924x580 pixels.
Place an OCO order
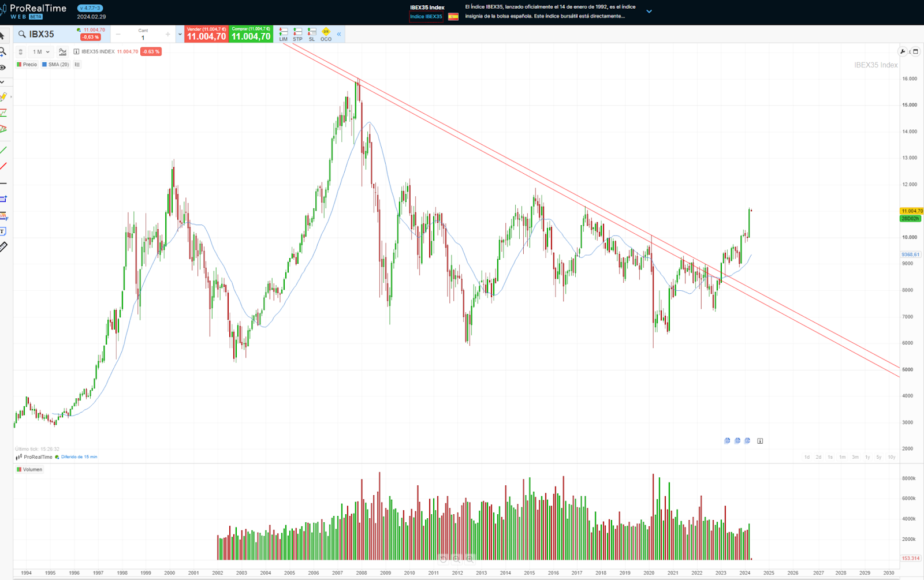pyautogui.click(x=326, y=35)
